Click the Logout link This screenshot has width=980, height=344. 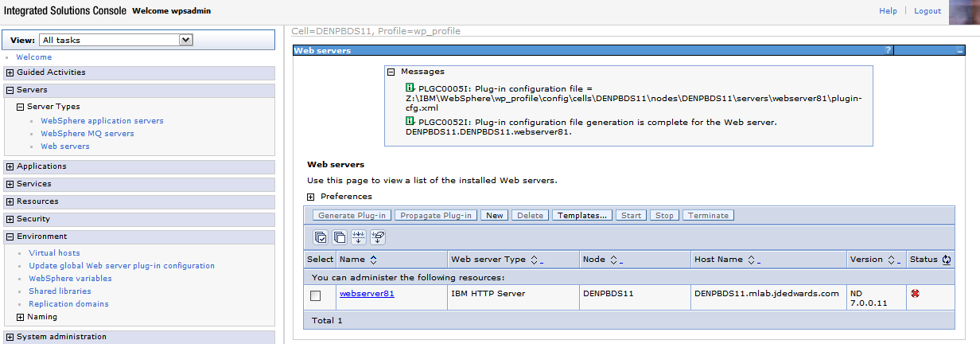click(927, 11)
